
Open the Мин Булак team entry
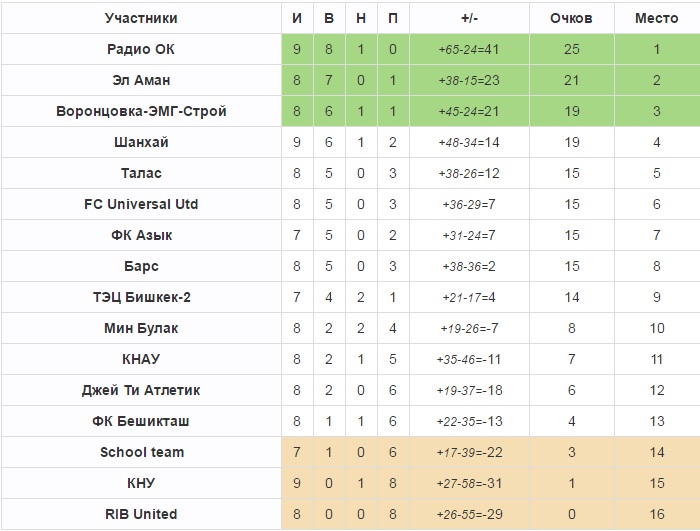tap(141, 328)
